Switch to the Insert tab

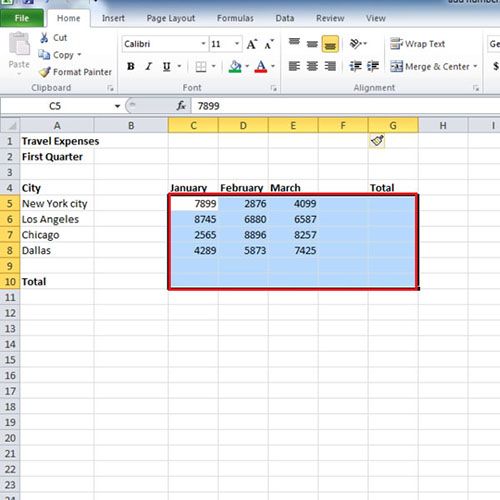[x=113, y=18]
